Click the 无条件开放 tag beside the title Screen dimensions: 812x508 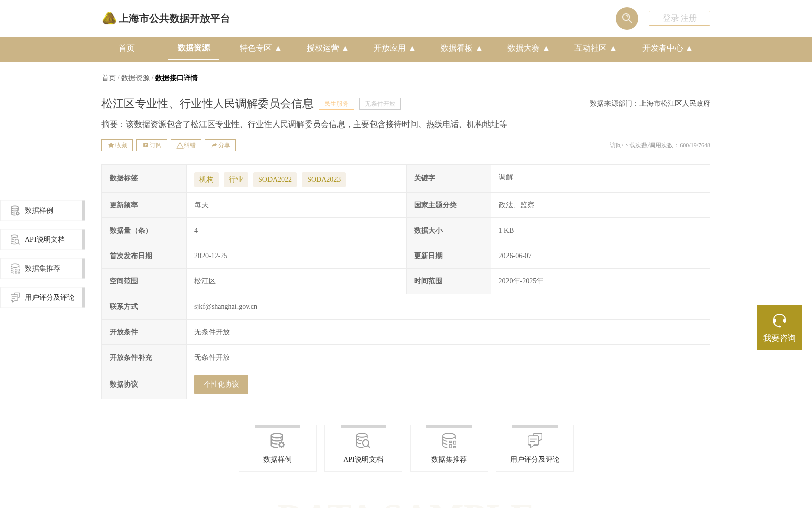click(x=380, y=104)
